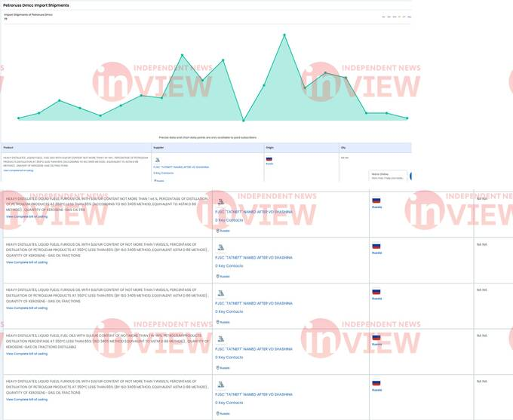The width and height of the screenshot is (513, 420).
Task: Click the Product column header
Action: tap(9, 148)
